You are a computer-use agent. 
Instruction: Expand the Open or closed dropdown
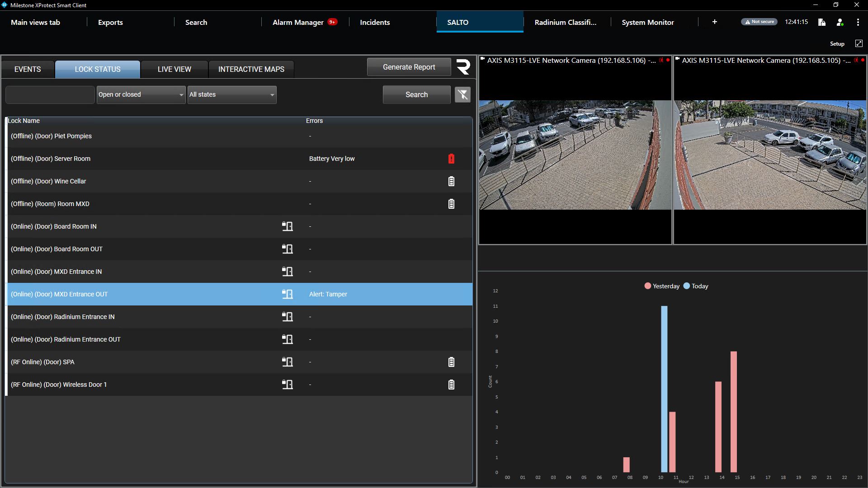click(x=141, y=94)
